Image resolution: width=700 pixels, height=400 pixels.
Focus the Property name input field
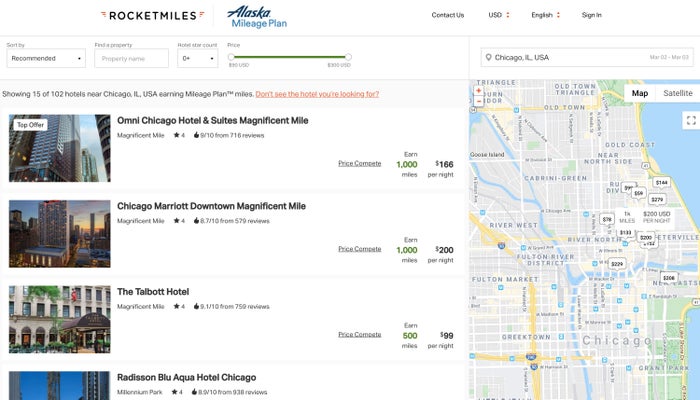click(132, 58)
